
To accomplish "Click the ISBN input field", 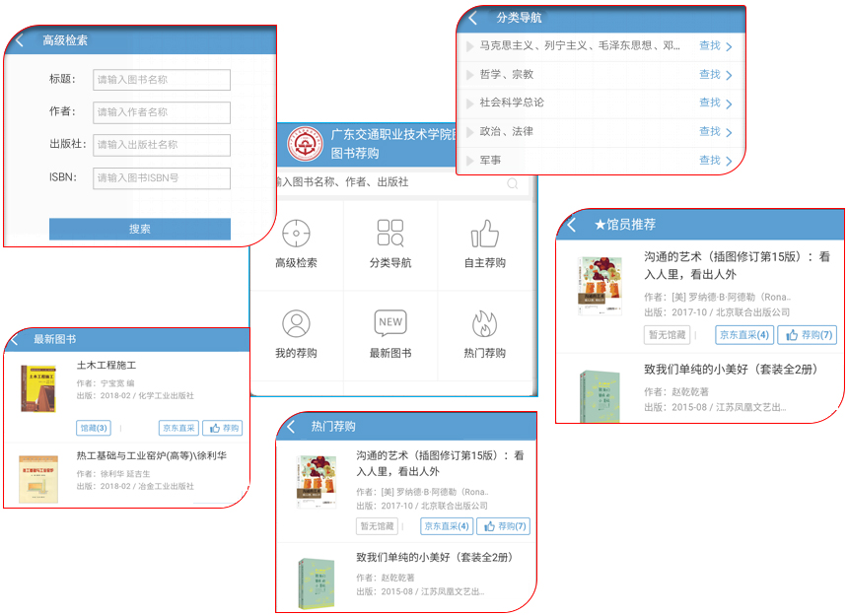I will pyautogui.click(x=163, y=178).
